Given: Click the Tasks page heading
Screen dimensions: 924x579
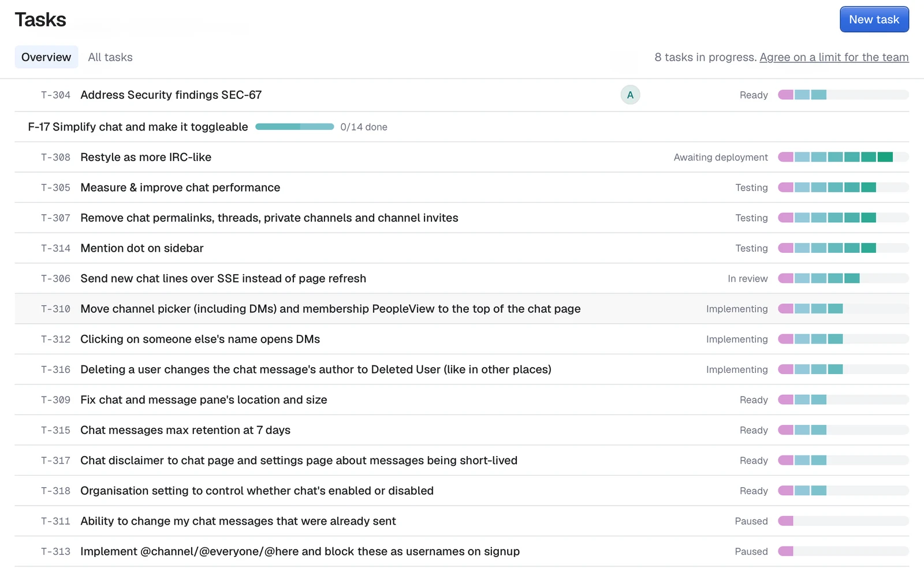Looking at the screenshot, I should pyautogui.click(x=40, y=20).
